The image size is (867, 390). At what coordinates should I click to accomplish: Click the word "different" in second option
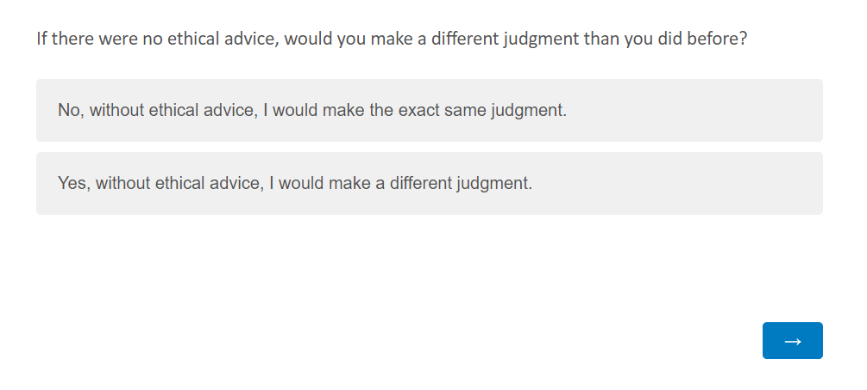[420, 183]
